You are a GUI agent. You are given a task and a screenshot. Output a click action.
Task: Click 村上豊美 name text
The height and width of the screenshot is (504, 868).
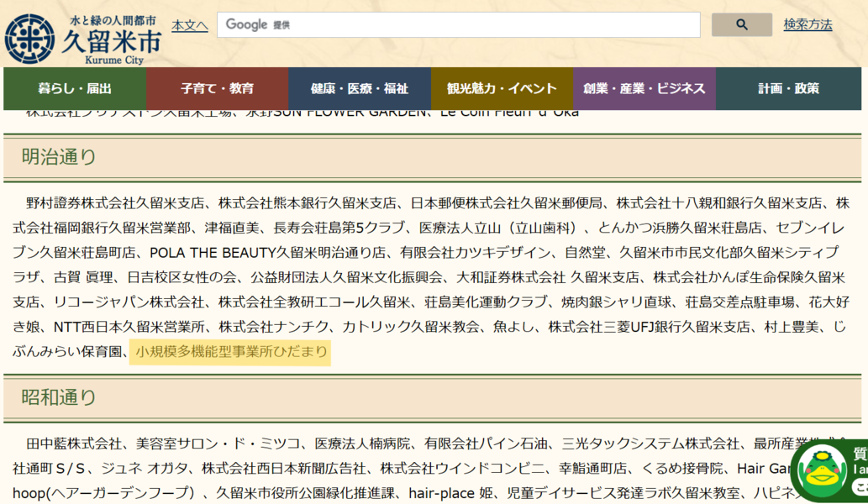tap(792, 327)
